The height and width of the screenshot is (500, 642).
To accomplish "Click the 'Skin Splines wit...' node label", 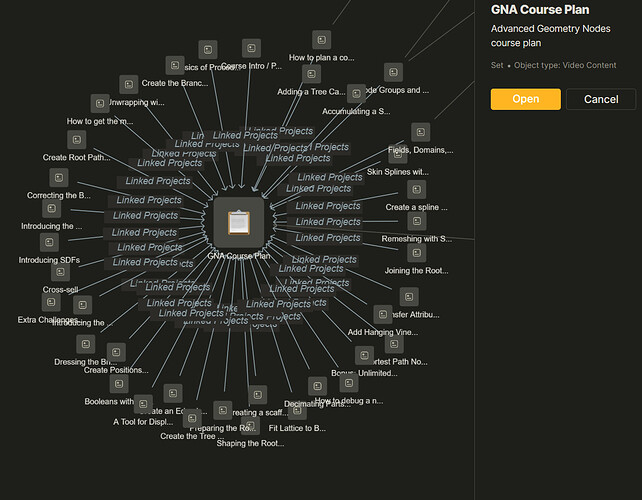I will 398,172.
